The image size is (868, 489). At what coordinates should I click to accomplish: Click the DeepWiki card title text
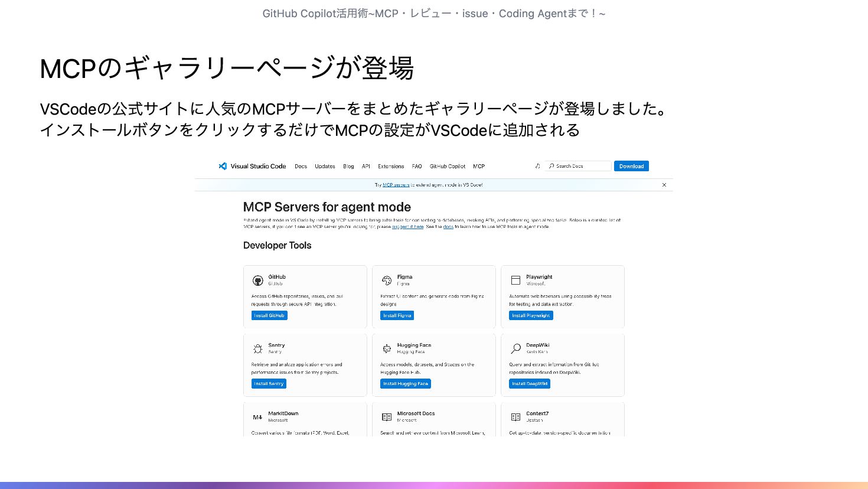point(537,345)
